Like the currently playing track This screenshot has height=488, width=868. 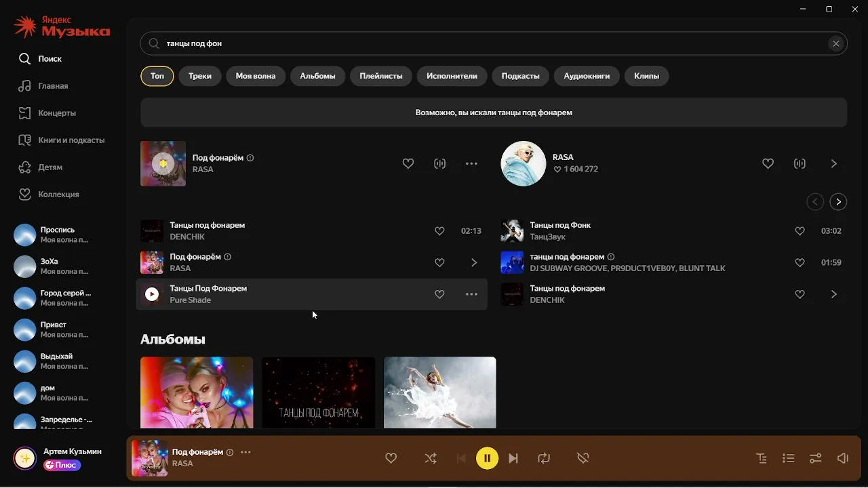pos(391,458)
